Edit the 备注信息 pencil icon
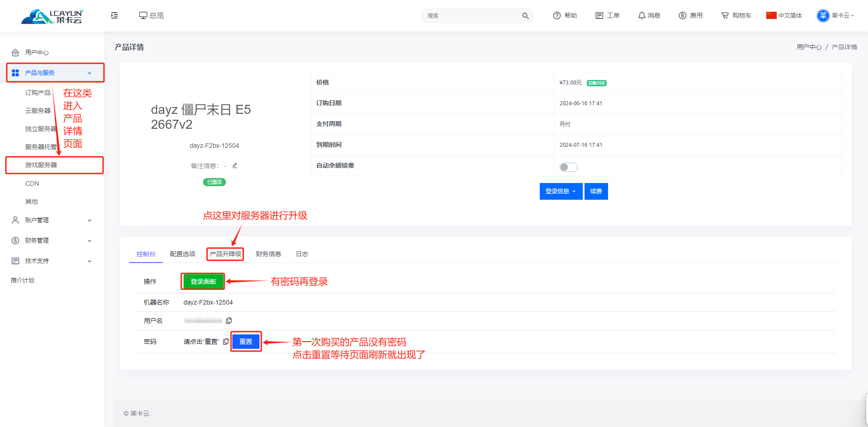 pyautogui.click(x=235, y=165)
